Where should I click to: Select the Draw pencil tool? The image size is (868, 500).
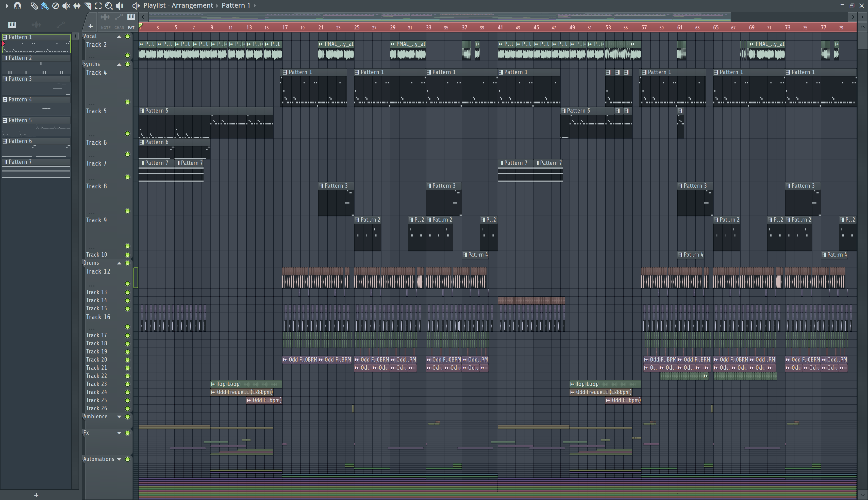tap(34, 6)
